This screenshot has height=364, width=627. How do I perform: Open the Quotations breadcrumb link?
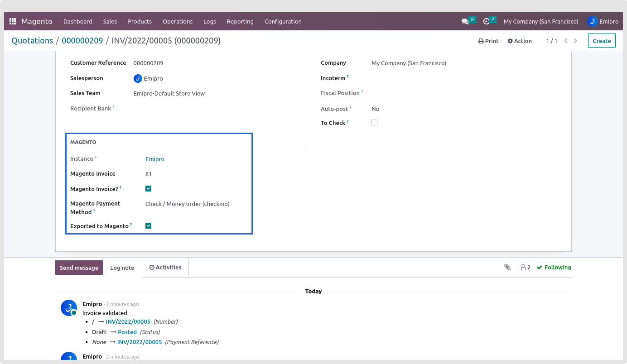pyautogui.click(x=32, y=41)
